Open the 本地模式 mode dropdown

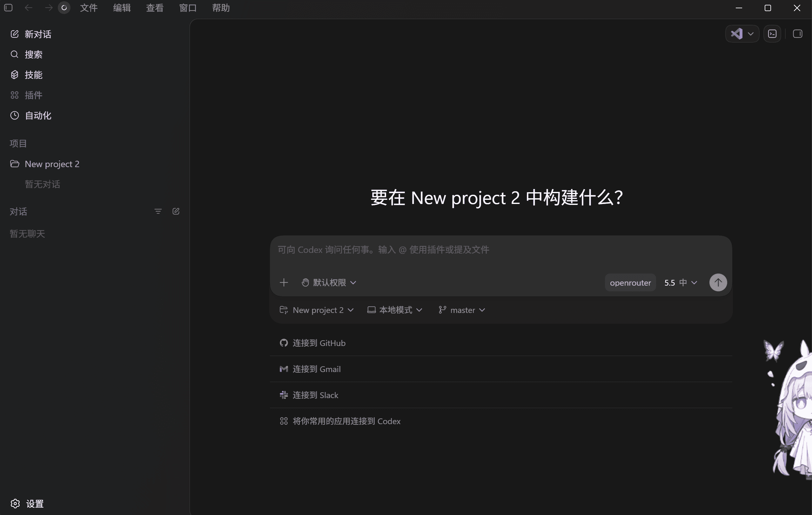[394, 310]
